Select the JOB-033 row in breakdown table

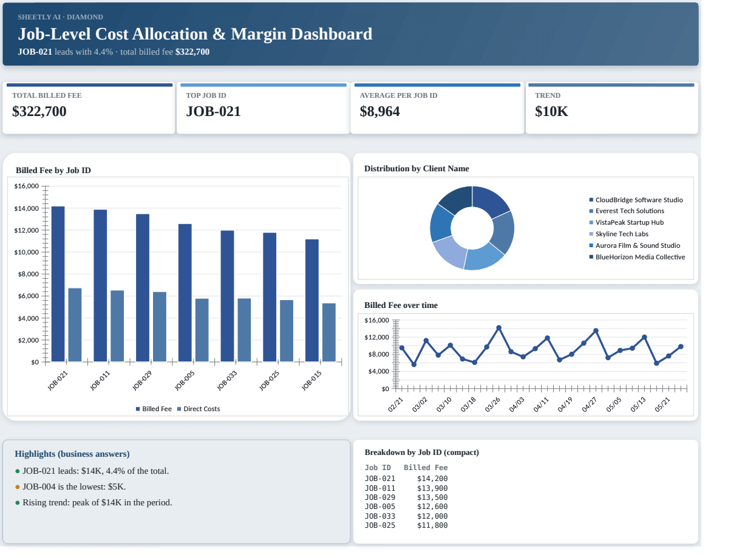(406, 516)
